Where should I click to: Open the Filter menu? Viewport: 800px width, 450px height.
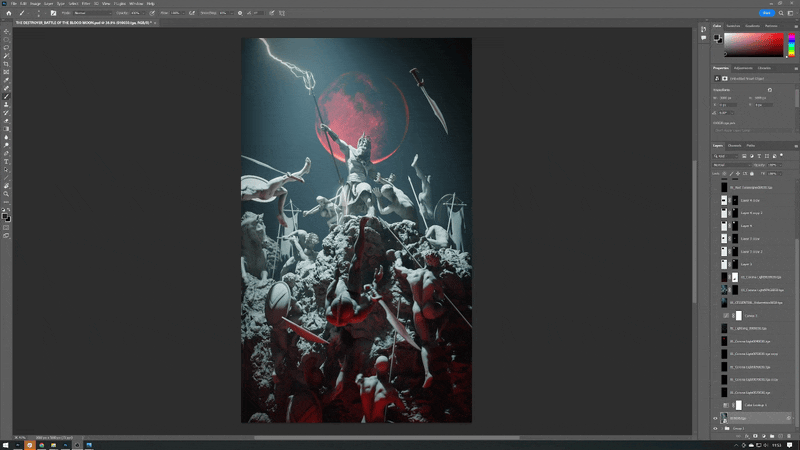click(86, 4)
